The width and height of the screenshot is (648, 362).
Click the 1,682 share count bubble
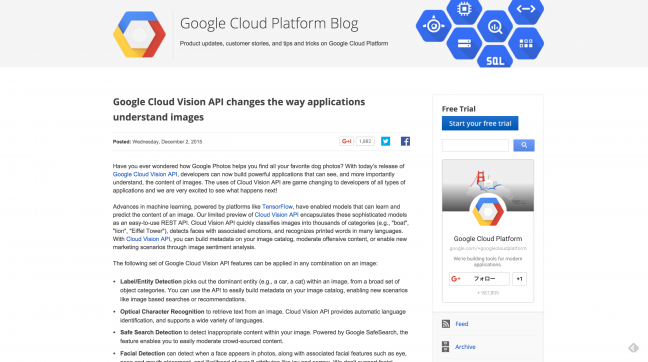coord(365,141)
